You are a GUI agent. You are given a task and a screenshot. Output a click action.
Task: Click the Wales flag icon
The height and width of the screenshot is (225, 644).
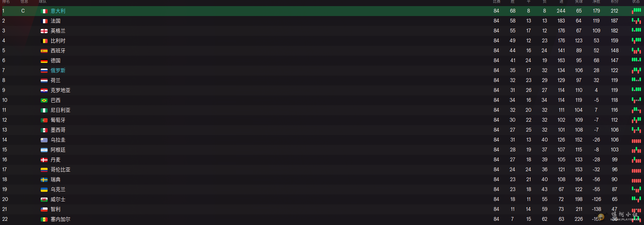[x=44, y=199]
